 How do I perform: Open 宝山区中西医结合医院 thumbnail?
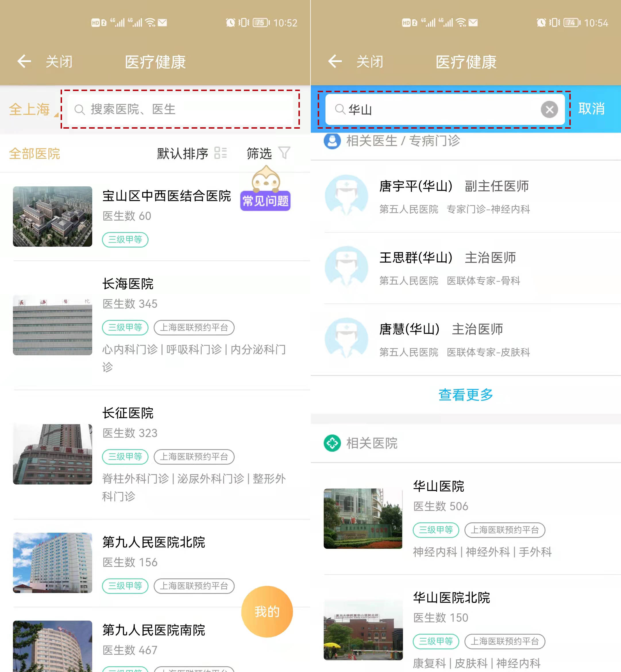click(53, 216)
